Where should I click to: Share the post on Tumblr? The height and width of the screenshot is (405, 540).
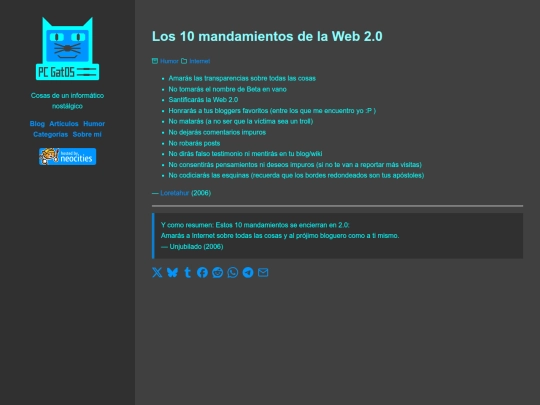[x=188, y=272]
